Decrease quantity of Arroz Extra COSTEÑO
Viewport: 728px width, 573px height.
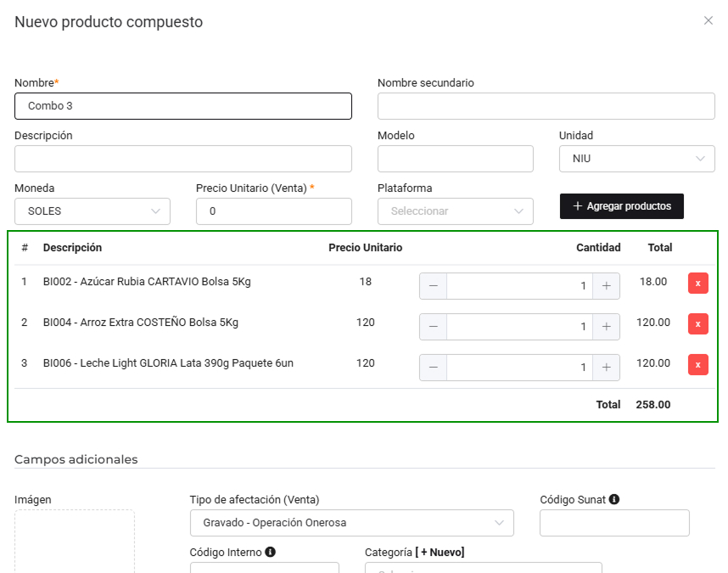tap(434, 327)
